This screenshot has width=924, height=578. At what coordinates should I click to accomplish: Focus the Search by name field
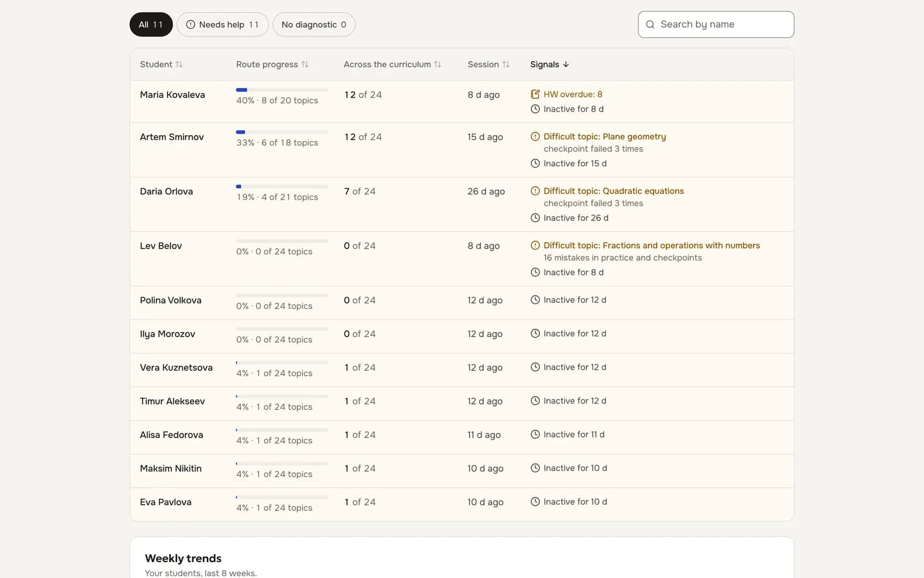point(716,24)
